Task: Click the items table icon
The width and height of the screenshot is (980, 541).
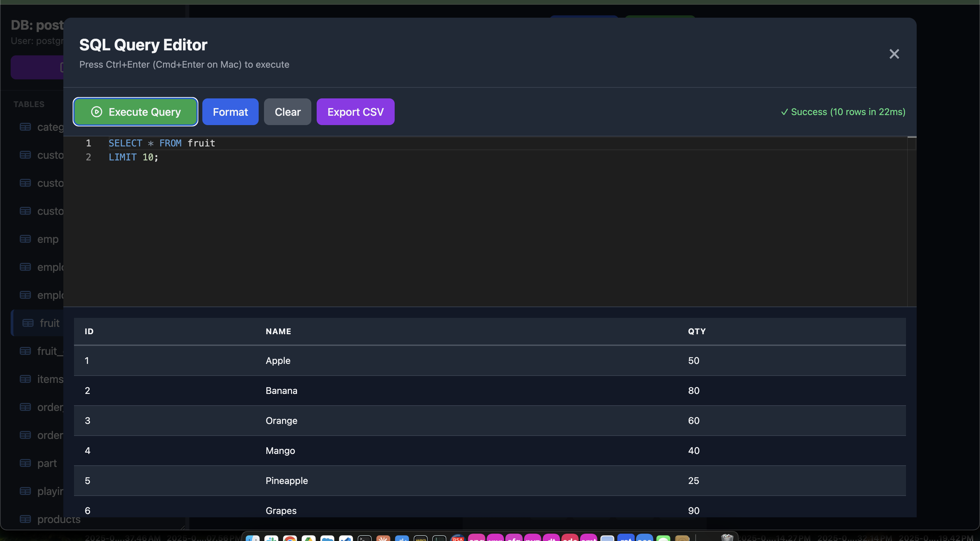Action: pos(25,379)
